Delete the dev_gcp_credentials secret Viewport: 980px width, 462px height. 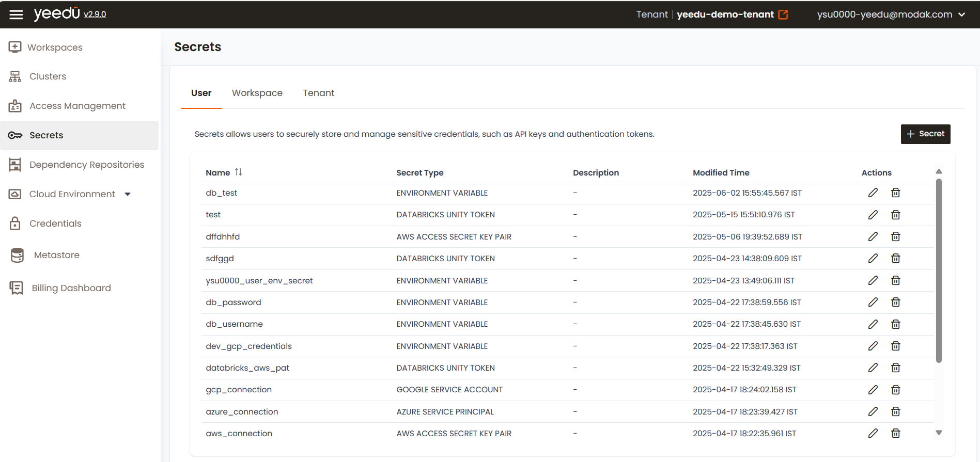coord(896,346)
